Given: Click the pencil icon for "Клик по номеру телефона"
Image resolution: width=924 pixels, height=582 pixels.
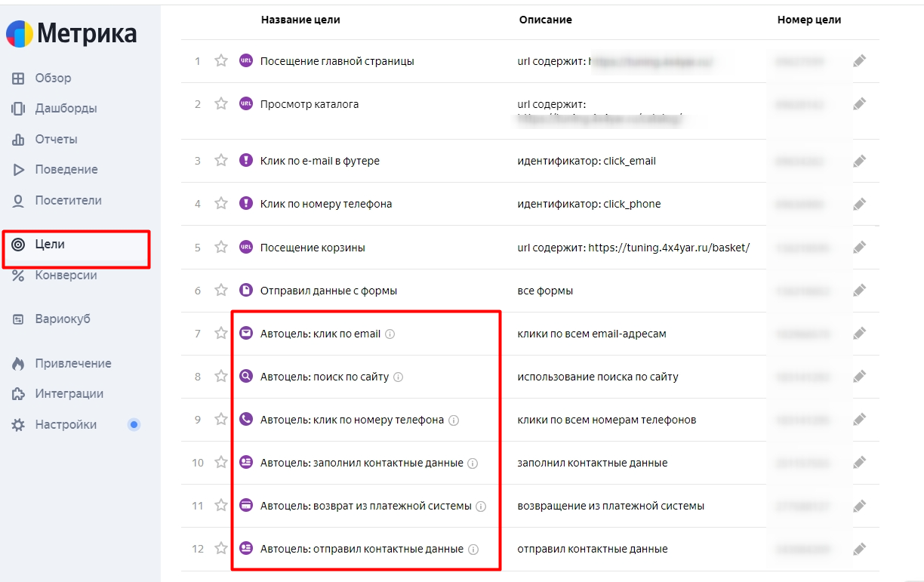Looking at the screenshot, I should pyautogui.click(x=859, y=204).
